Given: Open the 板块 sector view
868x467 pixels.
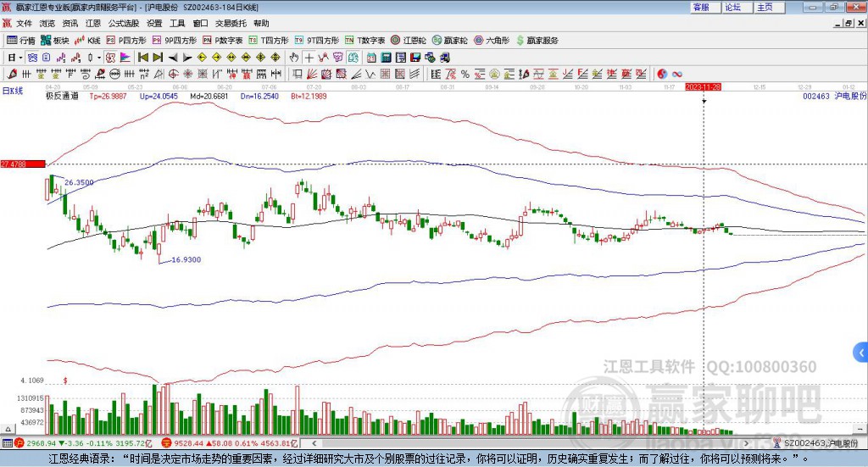Looking at the screenshot, I should point(55,41).
